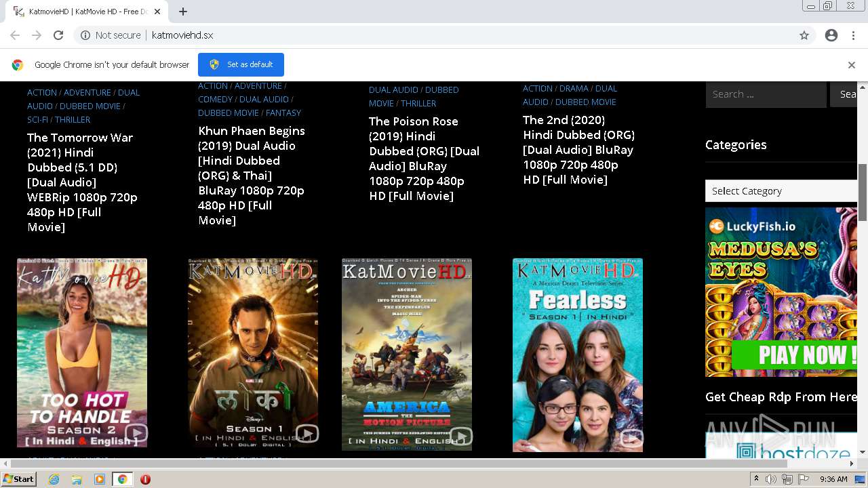Image resolution: width=868 pixels, height=488 pixels.
Task: Close the KatmovieHD tab
Action: 157,12
